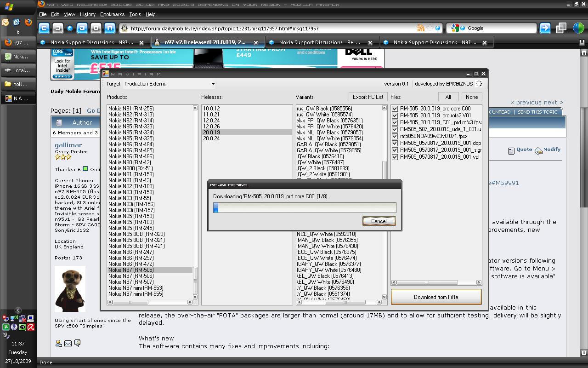This screenshot has height=368, width=588.
Task: Click down arrow of Products list scrollbar
Action: click(195, 297)
